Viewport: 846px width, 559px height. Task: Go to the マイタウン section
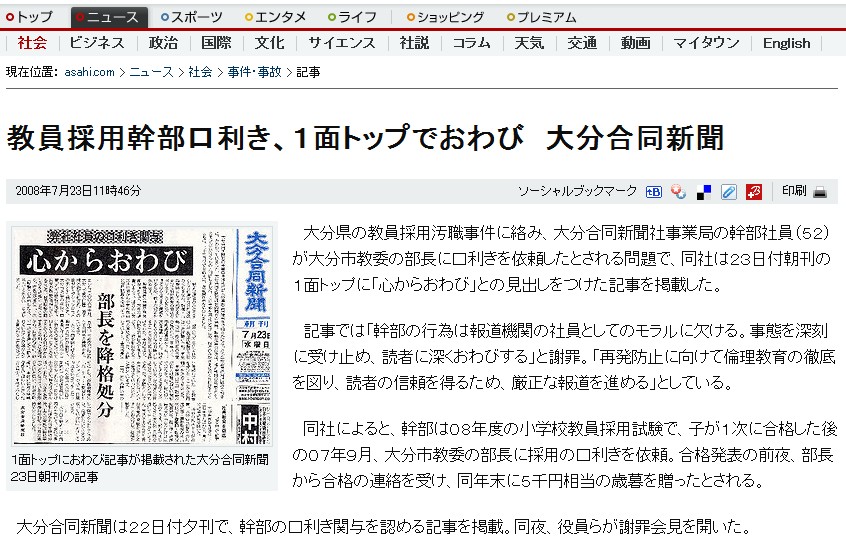click(706, 43)
